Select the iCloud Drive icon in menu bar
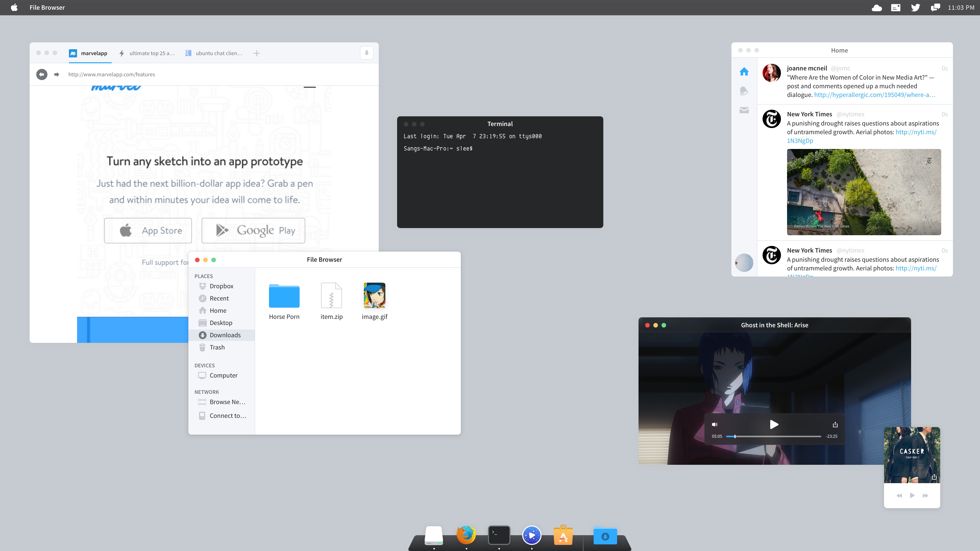Image resolution: width=980 pixels, height=551 pixels. click(876, 7)
